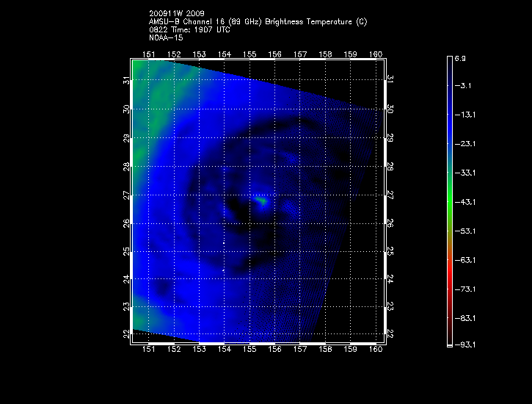Click longitude 160 on the top axis
This screenshot has width=532, height=404.
(x=376, y=54)
